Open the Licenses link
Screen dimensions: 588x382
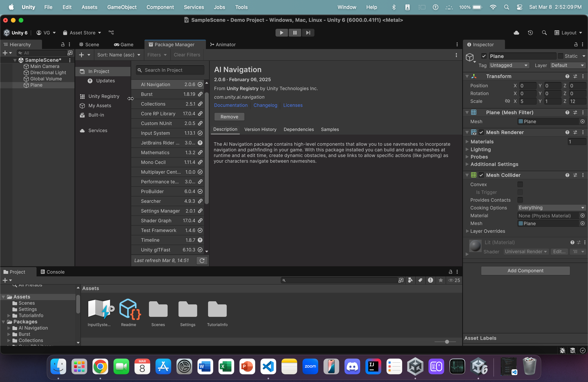(x=293, y=105)
